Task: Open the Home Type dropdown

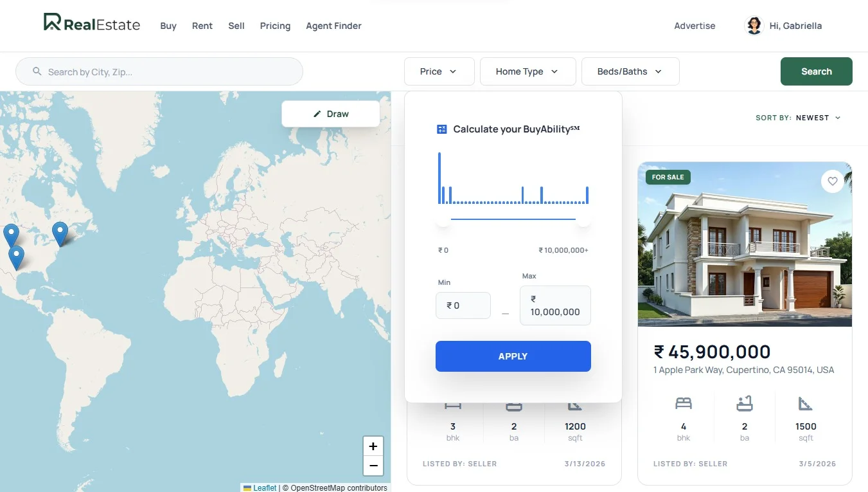Action: pyautogui.click(x=527, y=71)
